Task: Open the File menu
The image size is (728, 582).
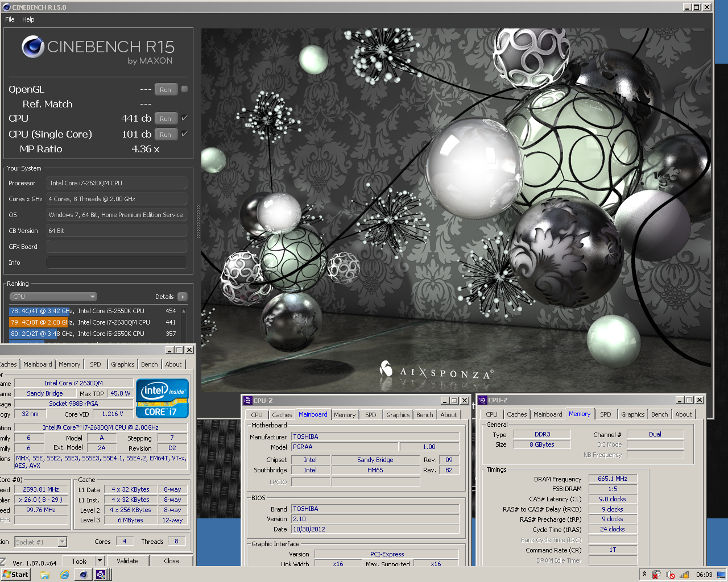Action: pyautogui.click(x=10, y=19)
